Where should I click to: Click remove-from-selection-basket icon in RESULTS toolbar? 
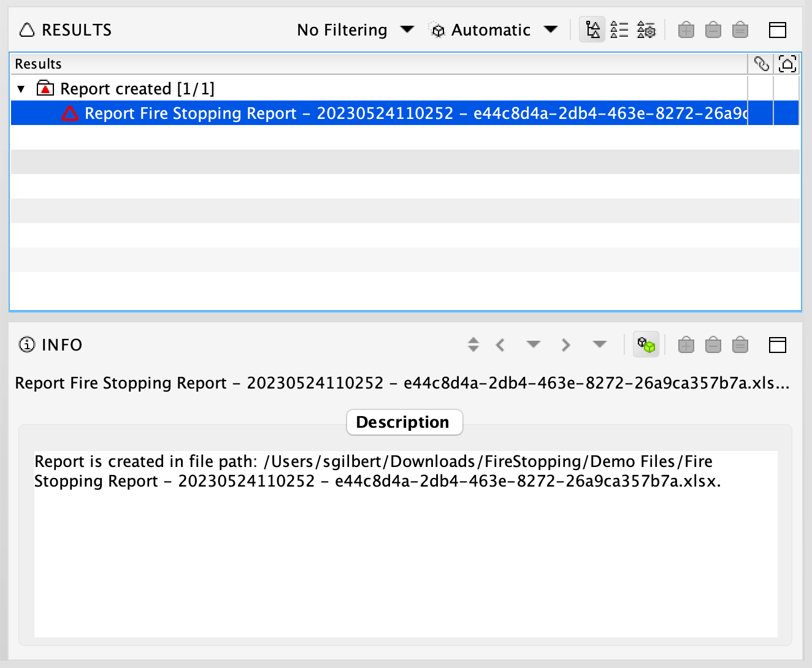click(713, 30)
